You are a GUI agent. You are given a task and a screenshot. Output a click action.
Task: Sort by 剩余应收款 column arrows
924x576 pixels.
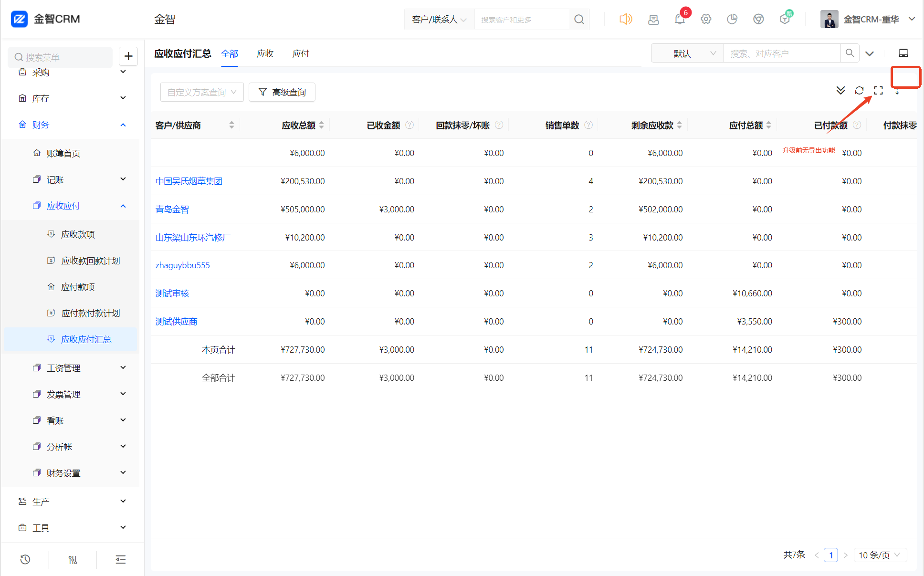[679, 125]
